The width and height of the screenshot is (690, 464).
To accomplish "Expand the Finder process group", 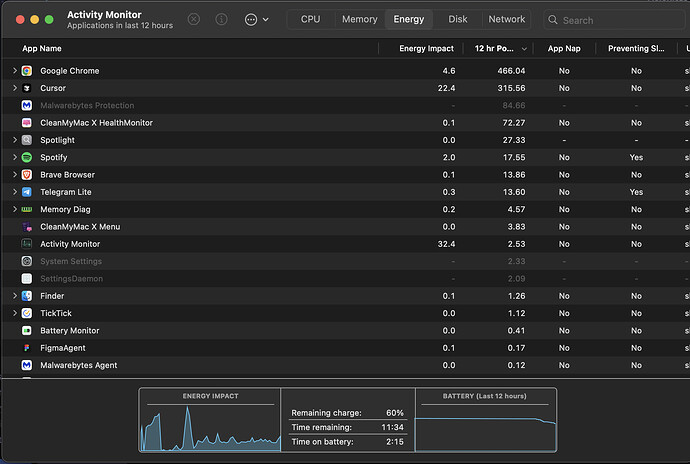I will (x=15, y=296).
